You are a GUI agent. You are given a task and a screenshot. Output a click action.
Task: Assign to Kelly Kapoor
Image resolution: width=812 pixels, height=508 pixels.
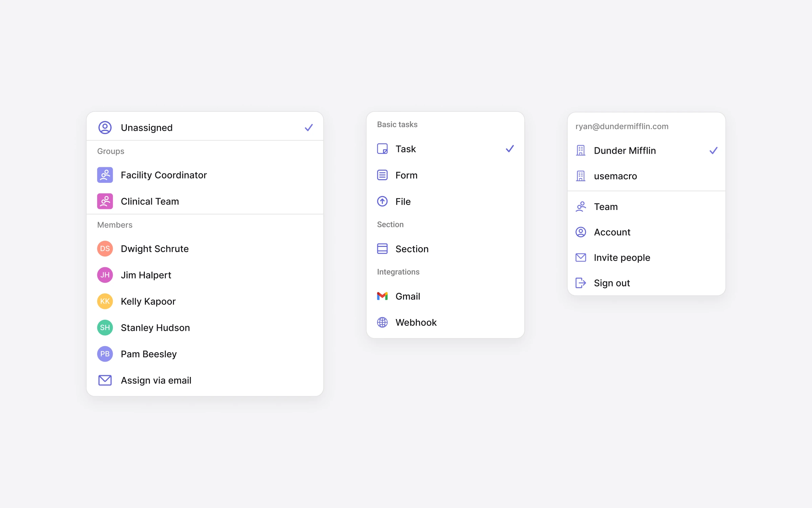pos(205,301)
